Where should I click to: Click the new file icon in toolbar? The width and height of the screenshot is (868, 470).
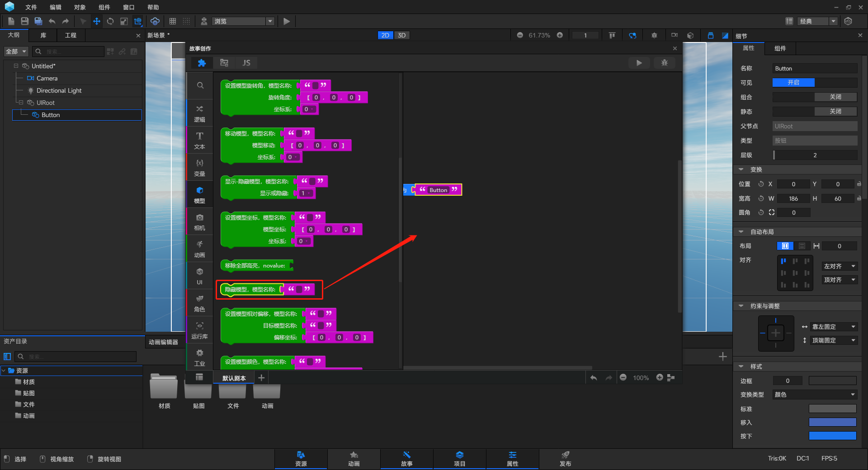click(11, 21)
